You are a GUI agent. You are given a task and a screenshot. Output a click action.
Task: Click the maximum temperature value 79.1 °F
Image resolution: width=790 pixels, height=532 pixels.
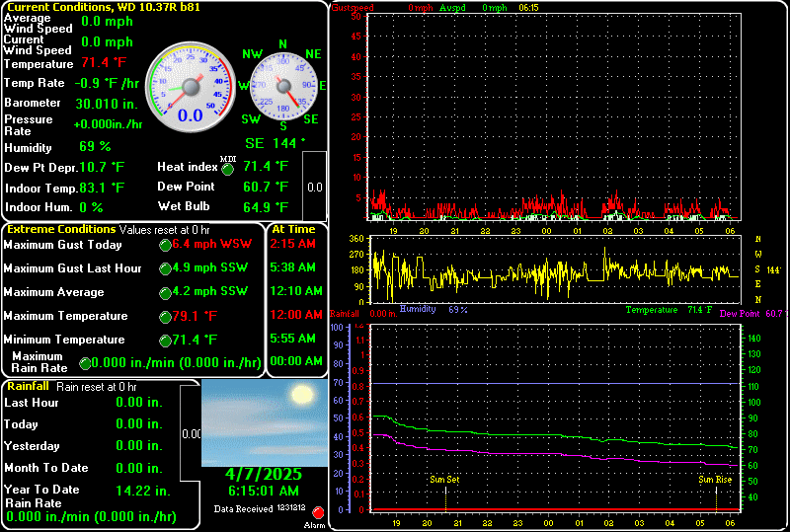coord(195,317)
